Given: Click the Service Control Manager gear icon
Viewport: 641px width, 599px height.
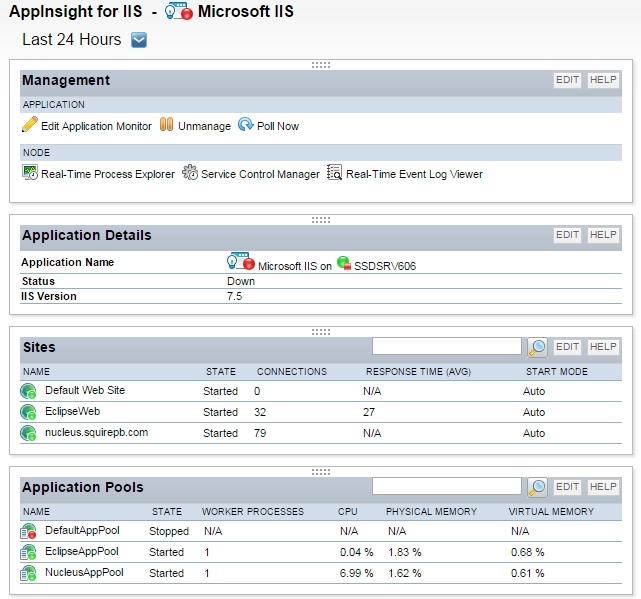Looking at the screenshot, I should (x=190, y=173).
